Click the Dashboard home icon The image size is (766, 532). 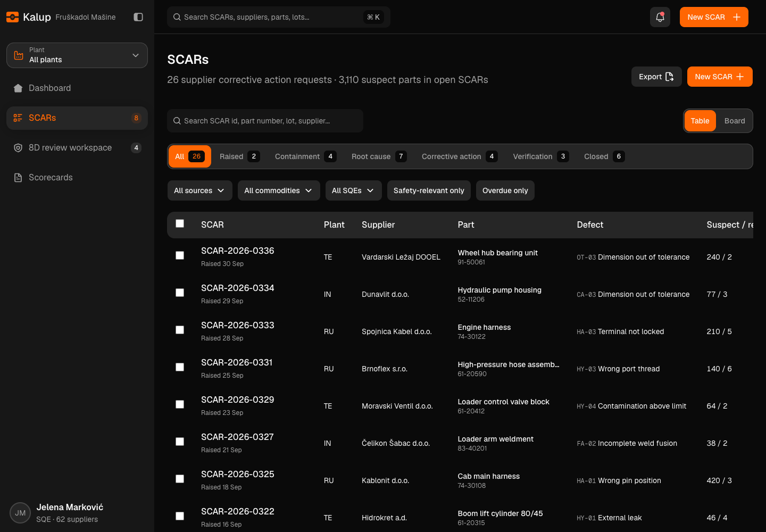pos(18,88)
